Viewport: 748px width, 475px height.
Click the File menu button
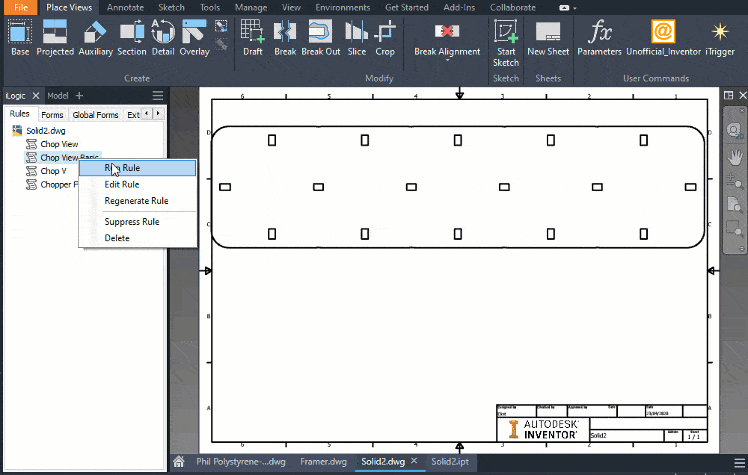(x=21, y=7)
